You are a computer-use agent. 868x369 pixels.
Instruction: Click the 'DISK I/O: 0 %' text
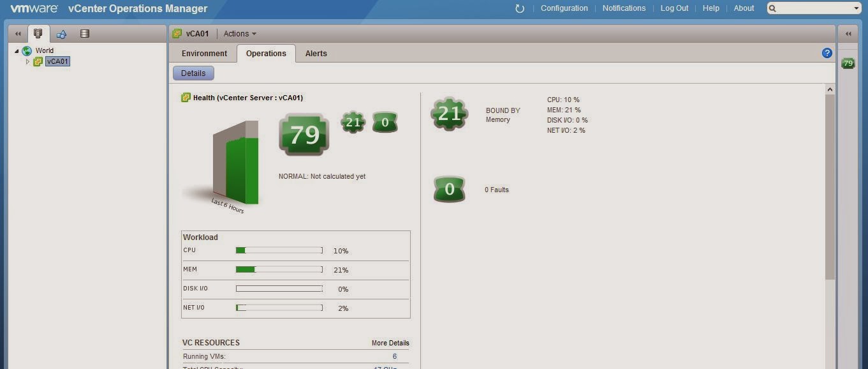(x=568, y=120)
